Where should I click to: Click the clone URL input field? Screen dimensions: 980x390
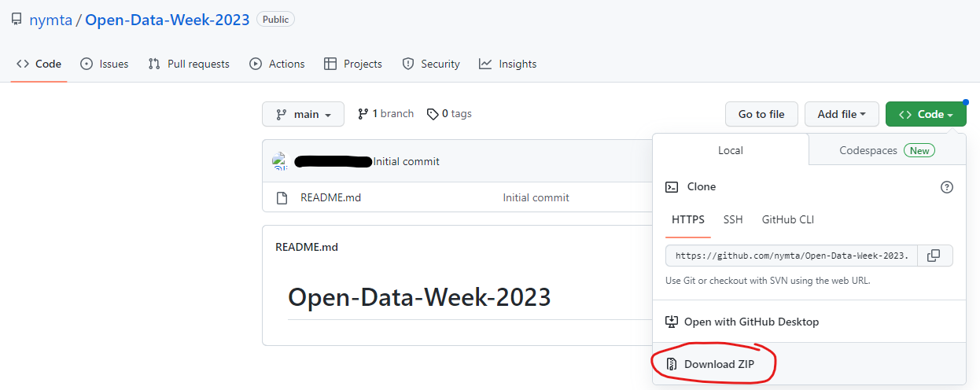(x=791, y=256)
